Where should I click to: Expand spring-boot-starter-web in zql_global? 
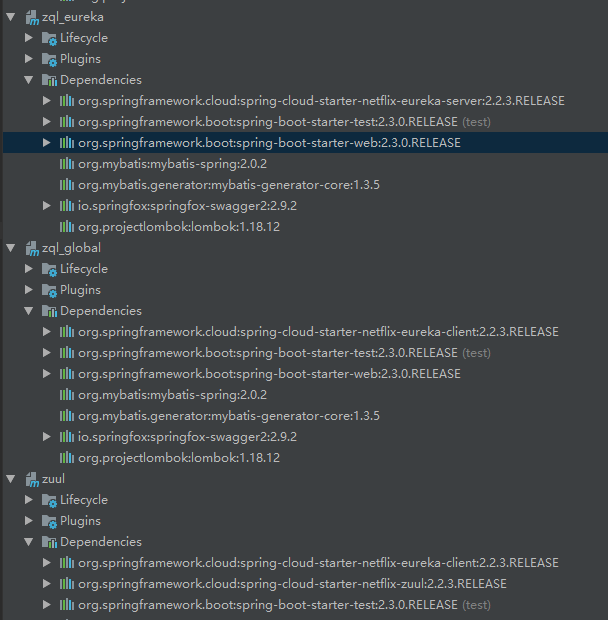tap(47, 374)
